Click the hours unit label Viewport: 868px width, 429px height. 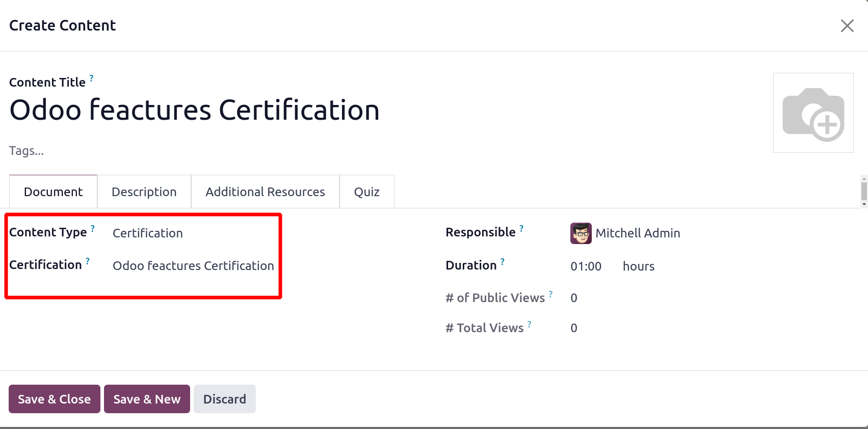(x=639, y=266)
